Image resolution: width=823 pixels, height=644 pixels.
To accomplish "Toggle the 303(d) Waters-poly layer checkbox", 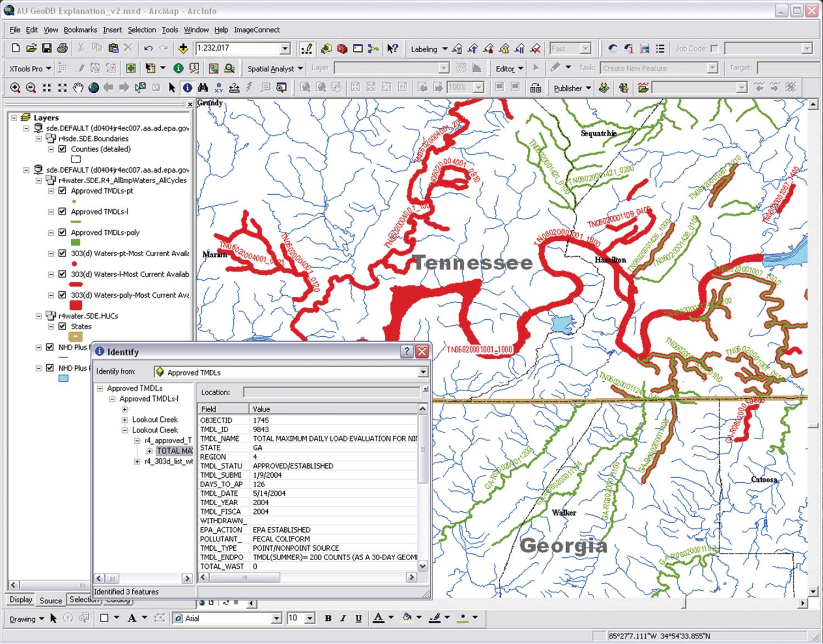I will pyautogui.click(x=62, y=295).
